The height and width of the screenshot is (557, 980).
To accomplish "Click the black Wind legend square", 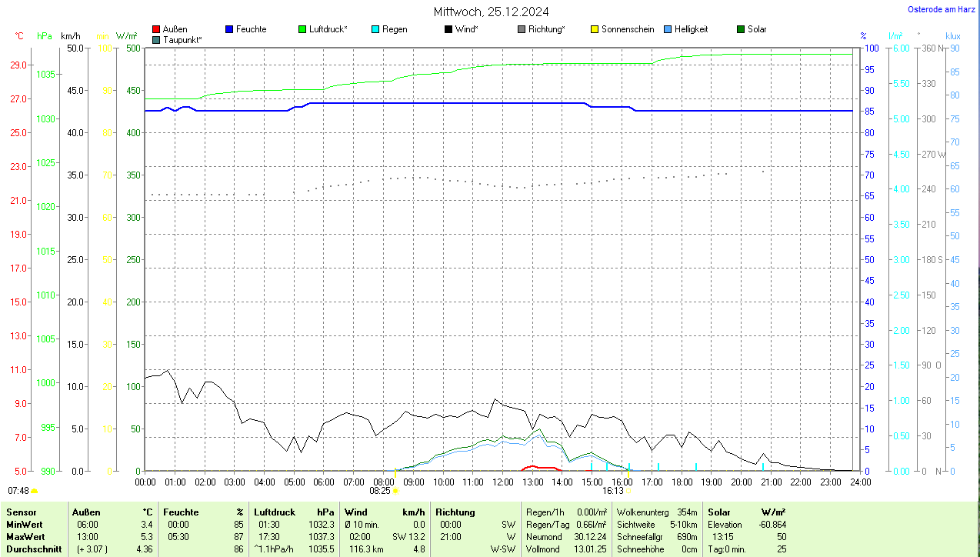I will [x=448, y=29].
